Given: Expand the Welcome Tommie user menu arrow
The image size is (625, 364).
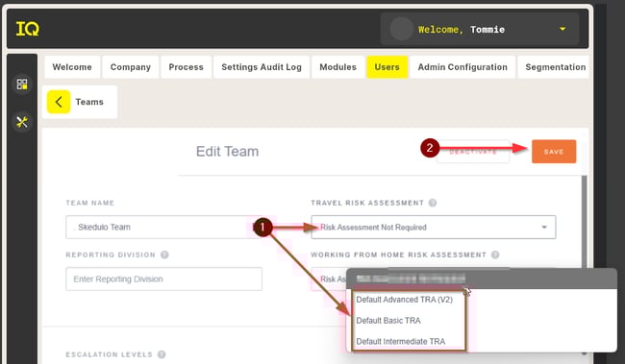Looking at the screenshot, I should (562, 29).
